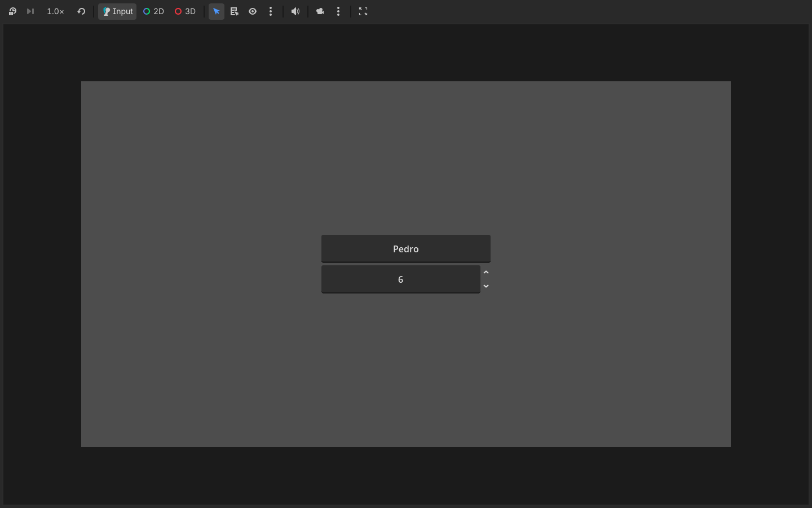The image size is (812, 508).
Task: Toggle fullscreen for embedded game
Action: click(363, 11)
